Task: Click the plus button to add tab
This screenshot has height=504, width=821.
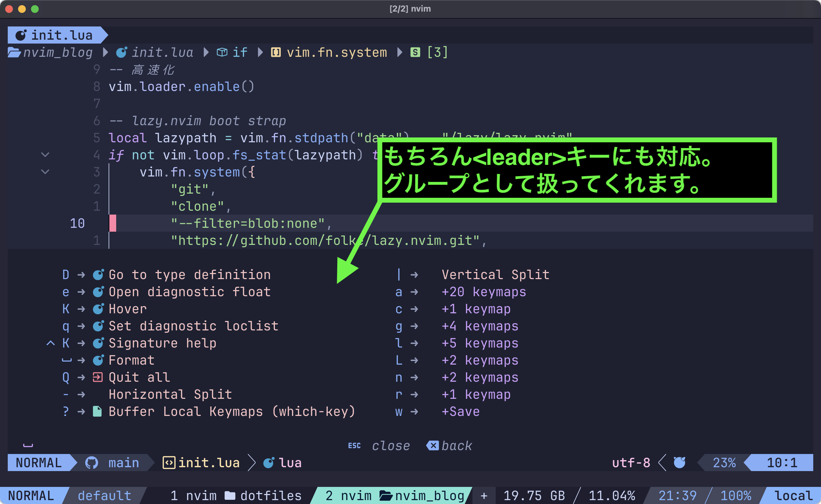Action: tap(484, 496)
